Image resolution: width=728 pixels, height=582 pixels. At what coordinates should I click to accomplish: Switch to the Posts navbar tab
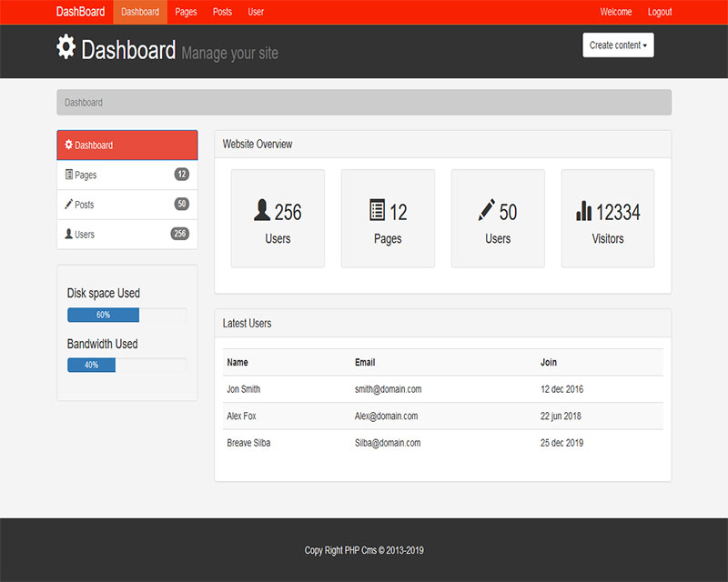click(x=222, y=12)
